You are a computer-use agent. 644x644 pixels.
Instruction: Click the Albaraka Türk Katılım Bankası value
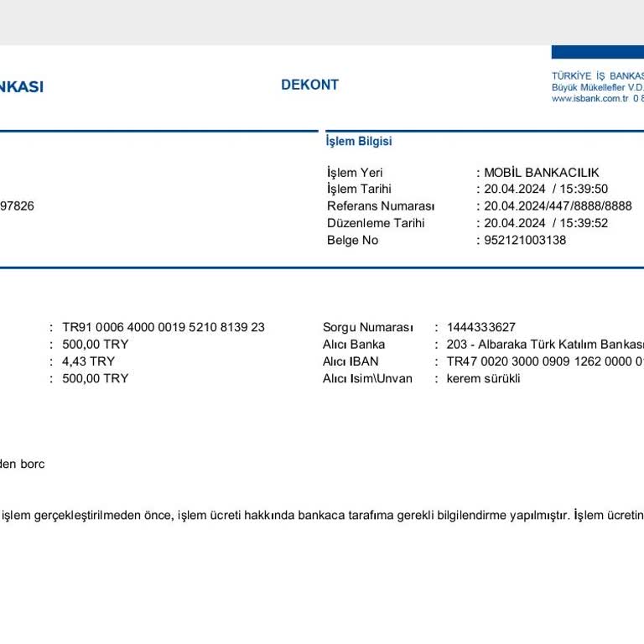(545, 344)
